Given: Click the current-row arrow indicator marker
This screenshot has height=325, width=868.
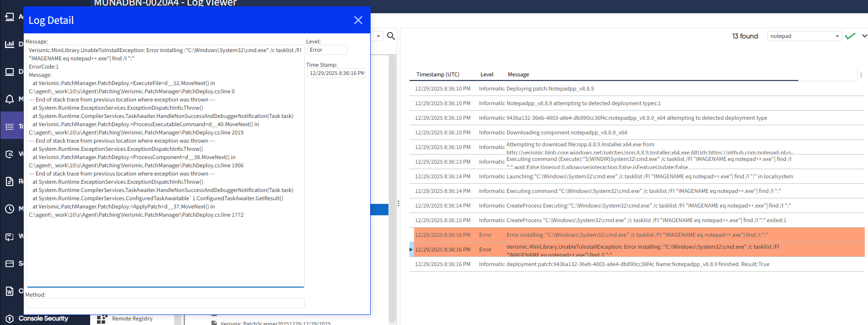Looking at the screenshot, I should pos(411,250).
